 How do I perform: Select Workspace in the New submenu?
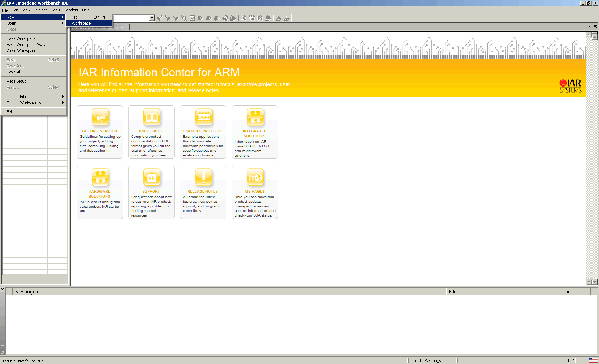point(81,23)
